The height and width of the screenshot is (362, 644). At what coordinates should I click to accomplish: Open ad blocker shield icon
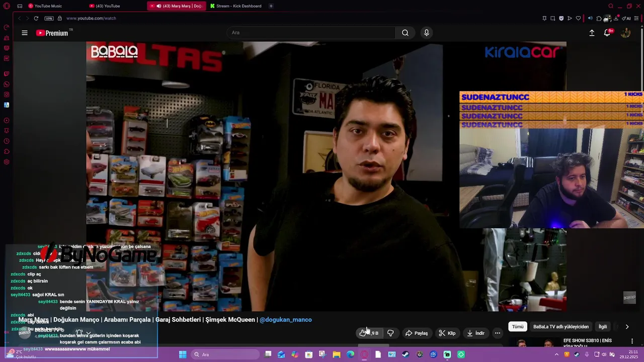click(561, 18)
